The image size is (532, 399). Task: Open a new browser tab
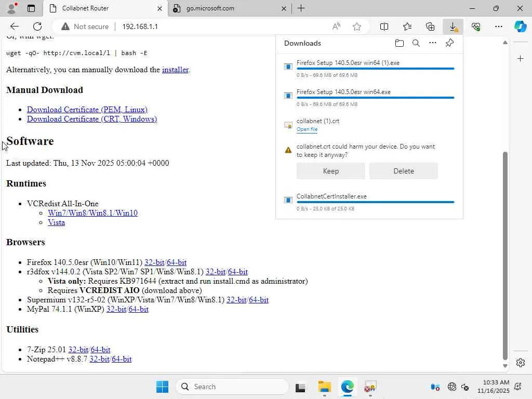coord(301,8)
